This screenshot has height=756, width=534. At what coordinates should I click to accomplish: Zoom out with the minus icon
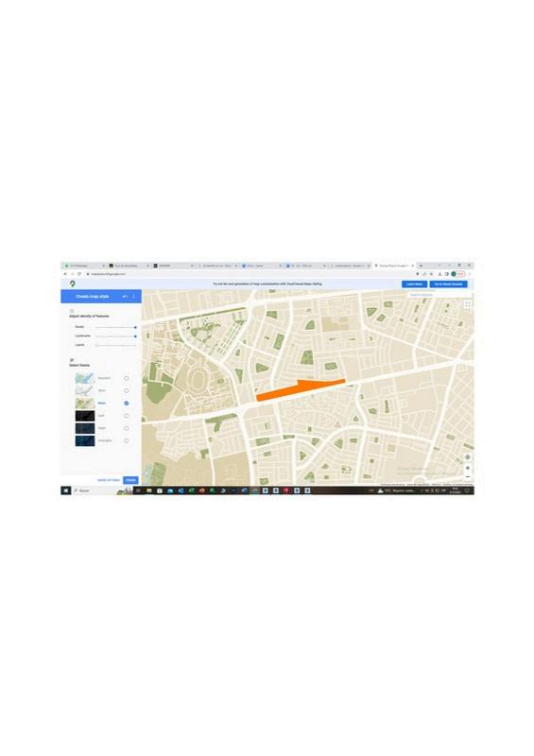tap(468, 477)
